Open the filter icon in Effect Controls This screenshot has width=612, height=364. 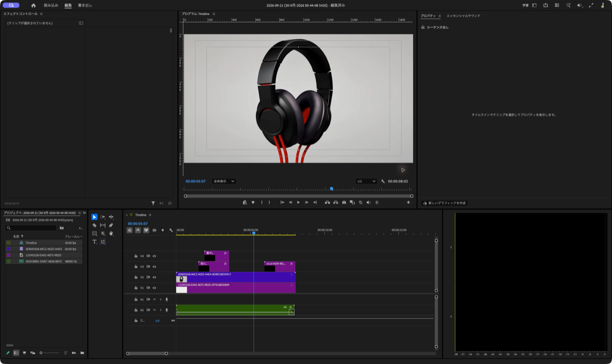point(153,203)
